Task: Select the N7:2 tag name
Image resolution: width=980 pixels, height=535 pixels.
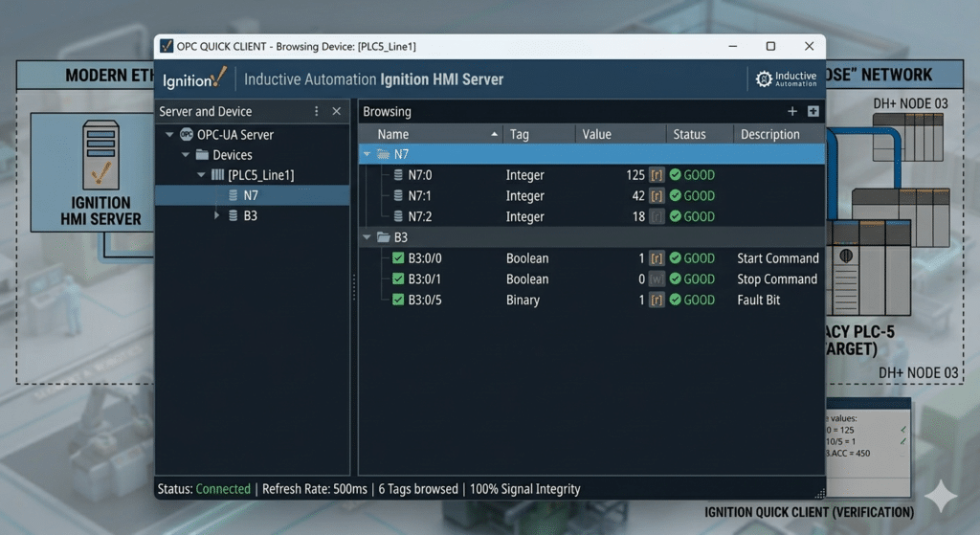Action: click(x=420, y=216)
